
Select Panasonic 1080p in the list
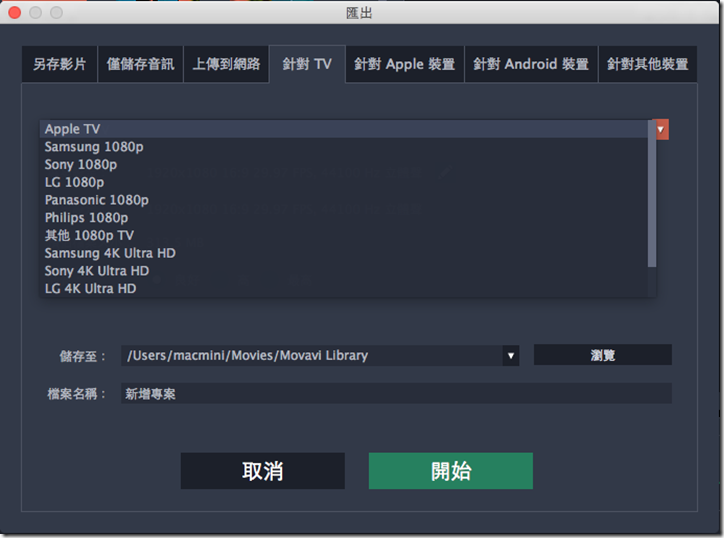[344, 200]
